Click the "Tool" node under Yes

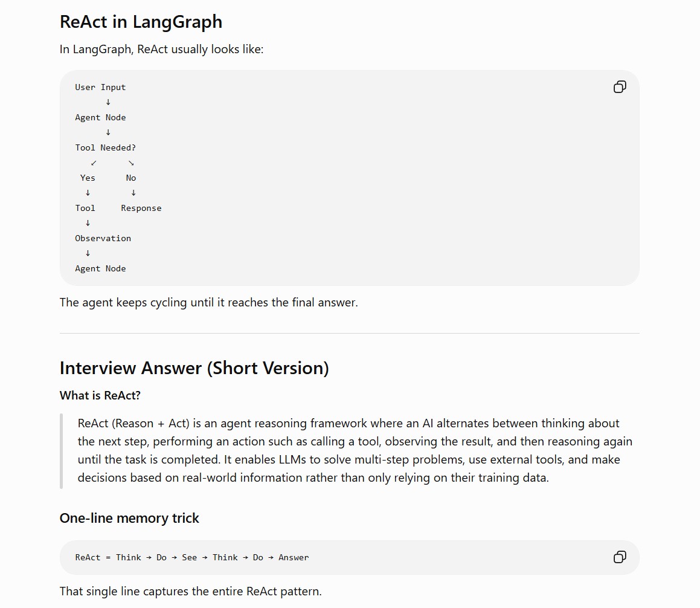85,208
